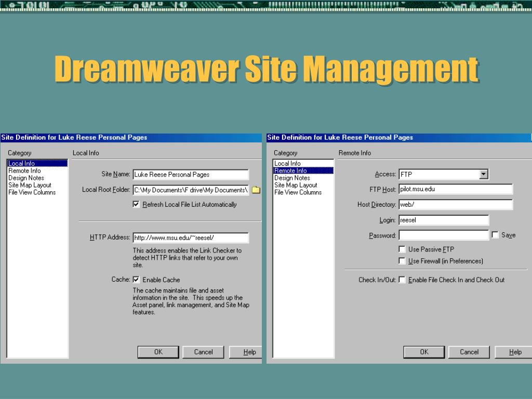The image size is (532, 399).
Task: Select Site Map Layout in the right dialog's list
Action: tap(303, 185)
